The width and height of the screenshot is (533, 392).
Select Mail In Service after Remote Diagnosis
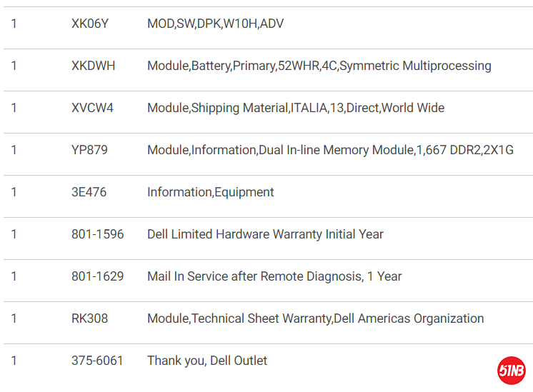coord(274,276)
